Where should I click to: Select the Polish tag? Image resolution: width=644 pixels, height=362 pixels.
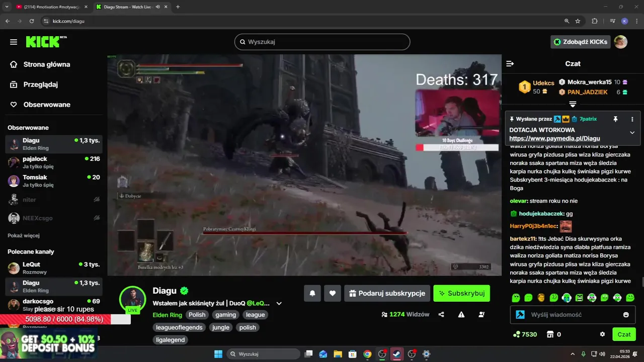click(x=197, y=315)
